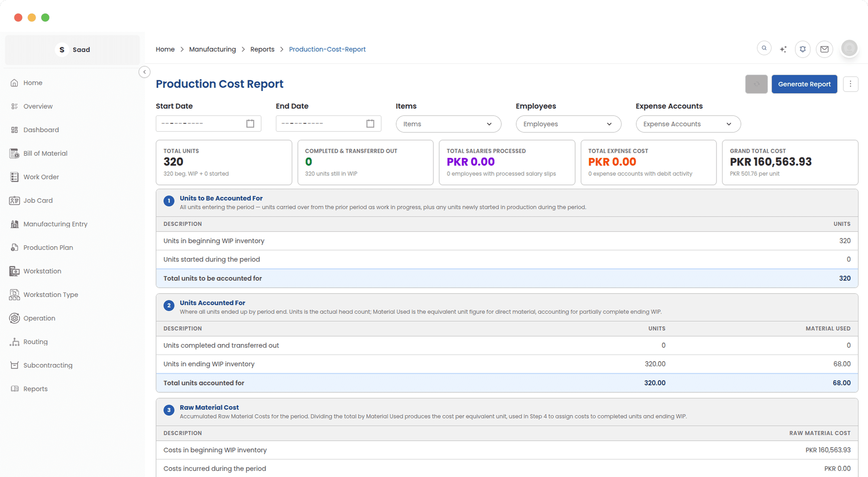Open the notifications bell
The height and width of the screenshot is (477, 868).
point(802,49)
